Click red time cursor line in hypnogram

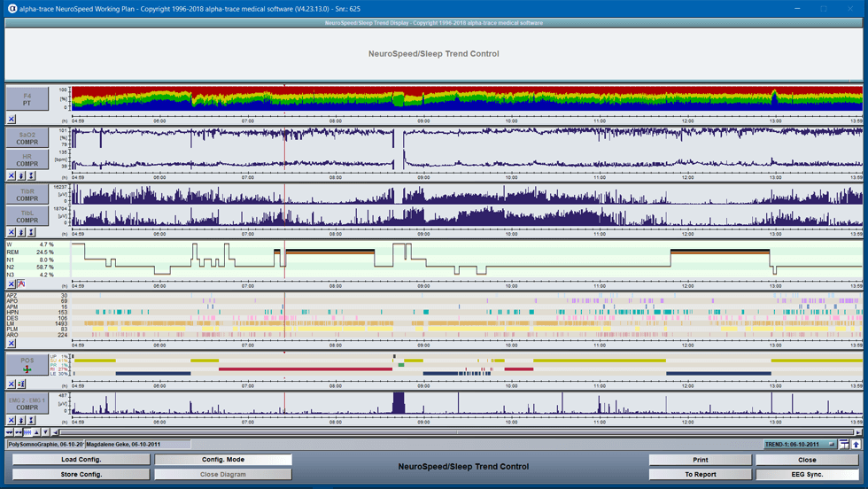click(284, 260)
